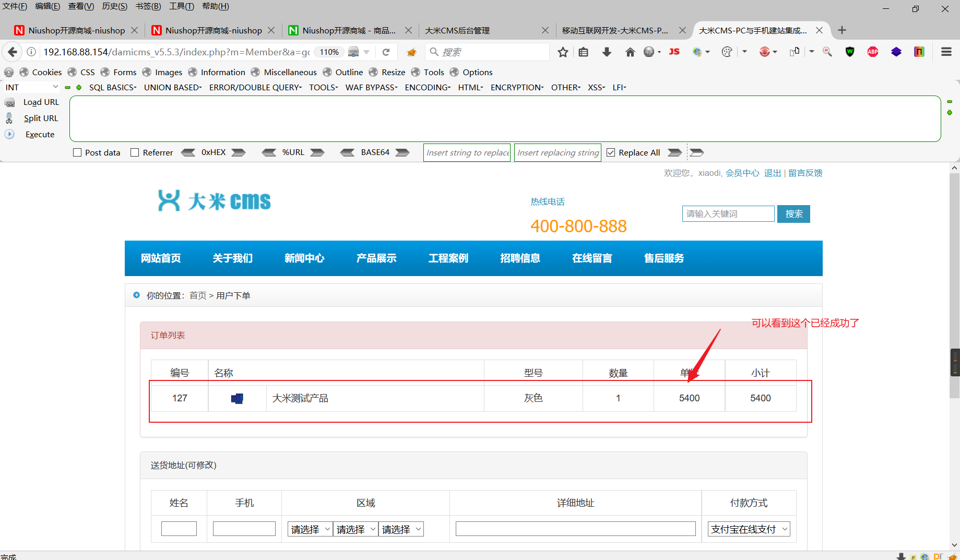
Task: Open the first 请选择 region dropdown
Action: tap(310, 529)
